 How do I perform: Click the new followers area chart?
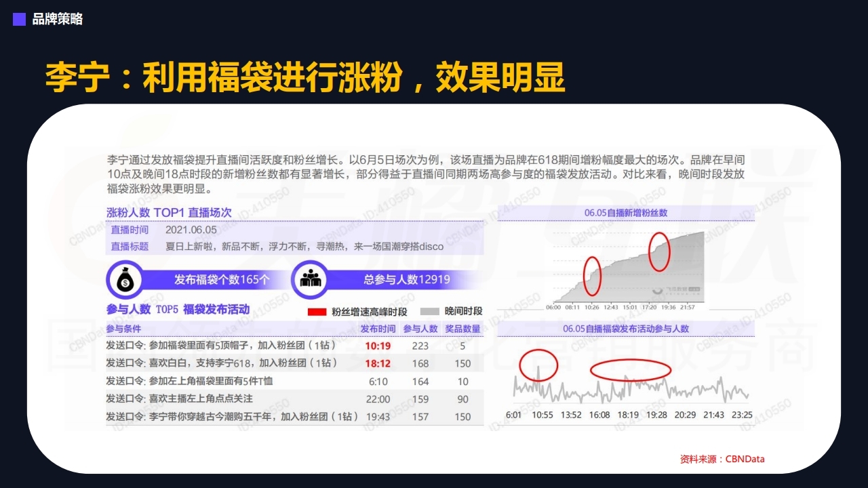pyautogui.click(x=629, y=266)
